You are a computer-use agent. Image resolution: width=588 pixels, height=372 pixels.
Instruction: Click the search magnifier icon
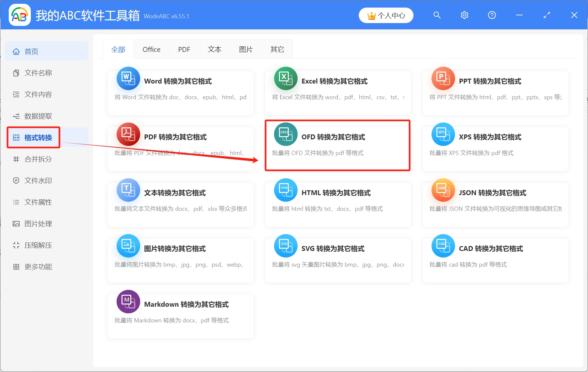click(437, 15)
